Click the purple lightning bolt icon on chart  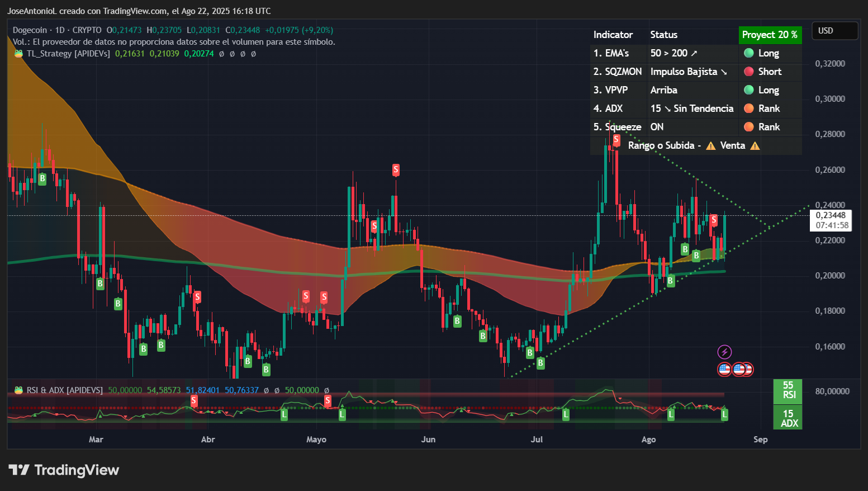[x=724, y=351]
